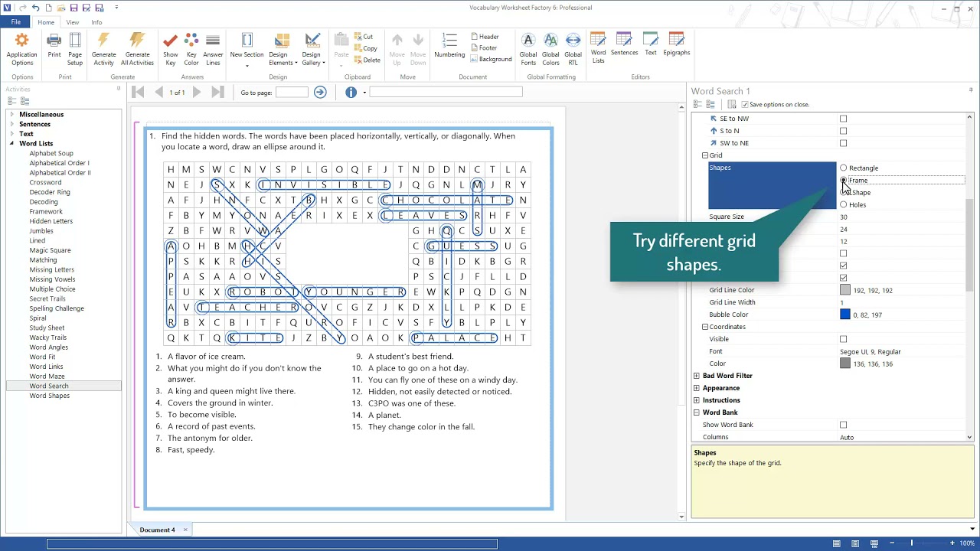Expand the Instructions section
Viewport: 980px width, 551px height.
pos(696,400)
